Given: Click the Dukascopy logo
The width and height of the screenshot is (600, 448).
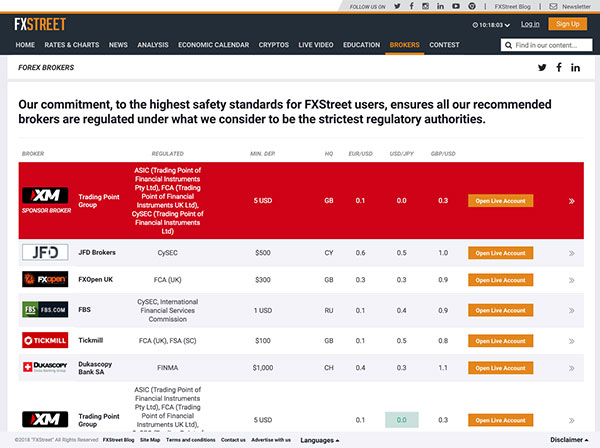Looking at the screenshot, I should (45, 367).
